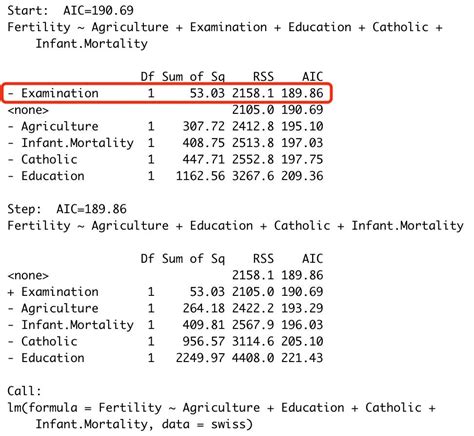
Task: Click the Agriculture row with AIC 195.10
Action: pos(166,126)
